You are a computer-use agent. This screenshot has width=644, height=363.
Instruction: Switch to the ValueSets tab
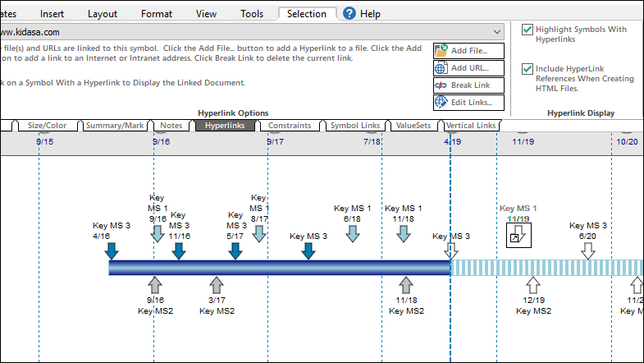[413, 126]
